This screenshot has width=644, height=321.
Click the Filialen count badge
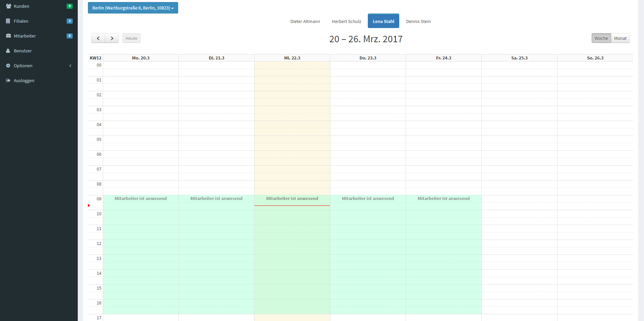coord(70,21)
